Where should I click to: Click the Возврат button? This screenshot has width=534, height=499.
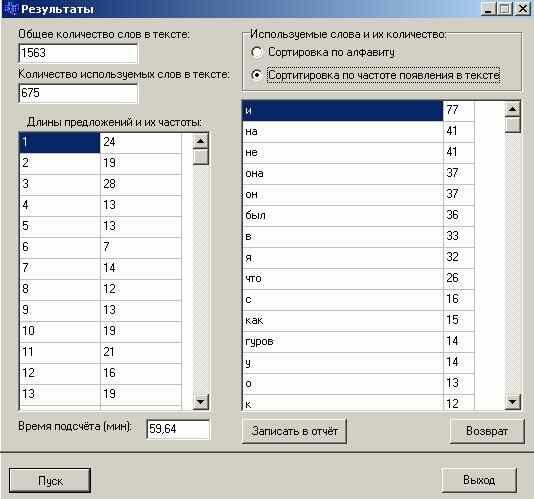(487, 431)
